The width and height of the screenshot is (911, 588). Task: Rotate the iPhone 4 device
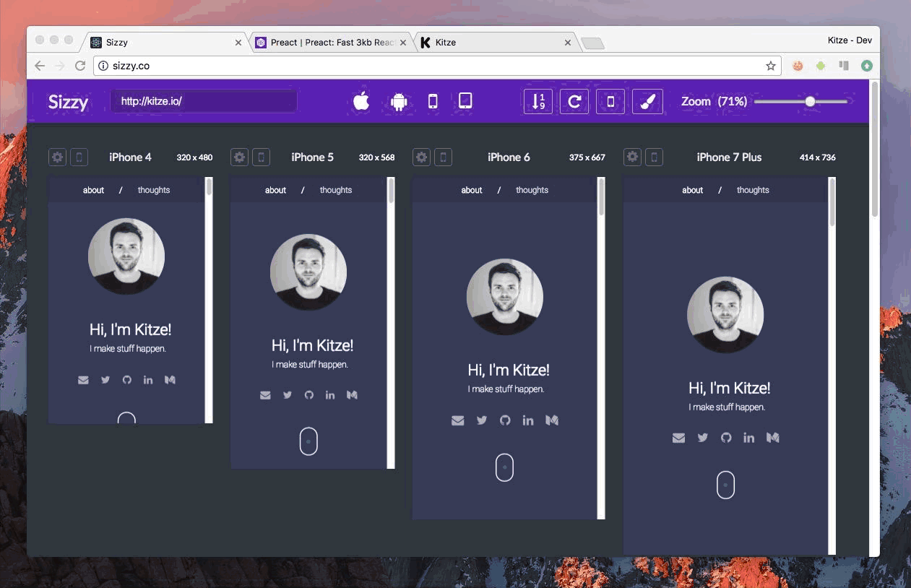pyautogui.click(x=79, y=157)
